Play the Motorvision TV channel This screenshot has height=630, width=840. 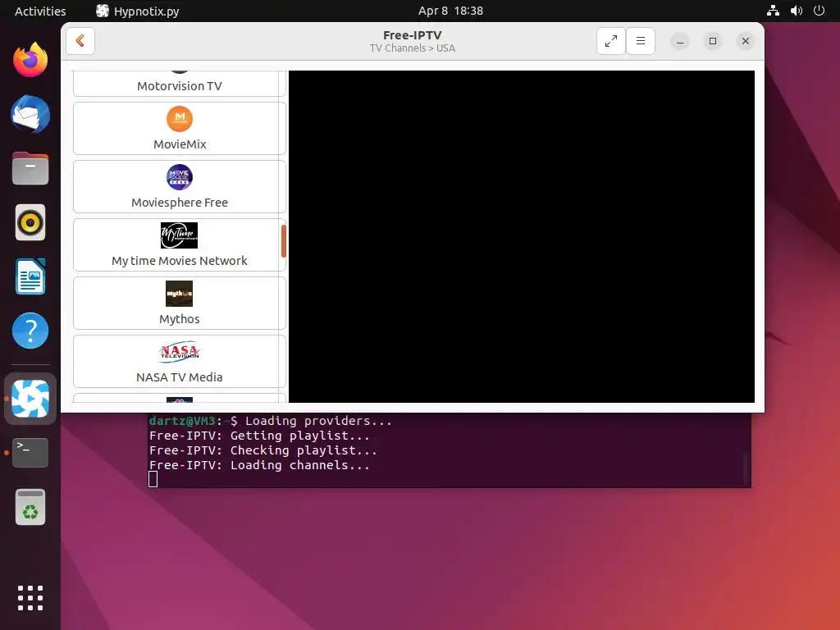(x=180, y=84)
